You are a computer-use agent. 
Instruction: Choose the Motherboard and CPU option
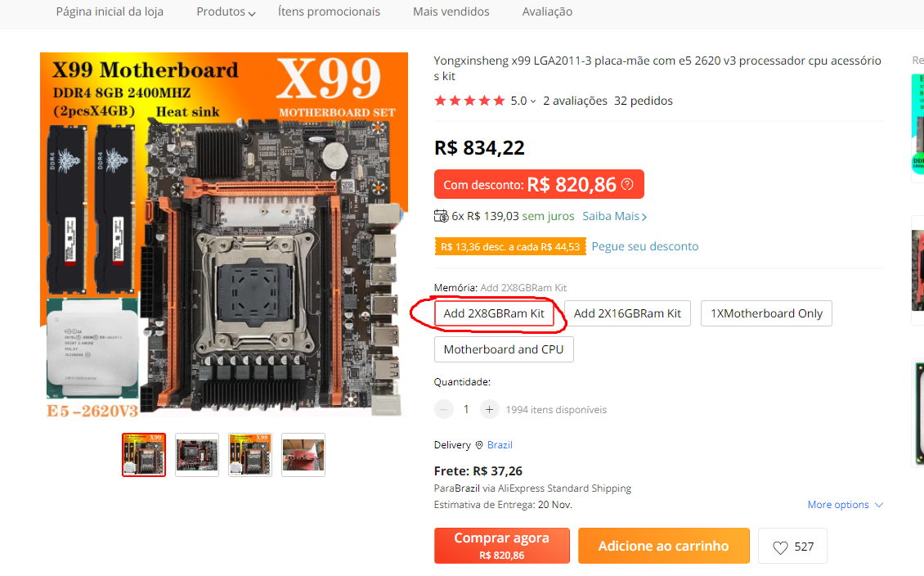[x=503, y=349]
